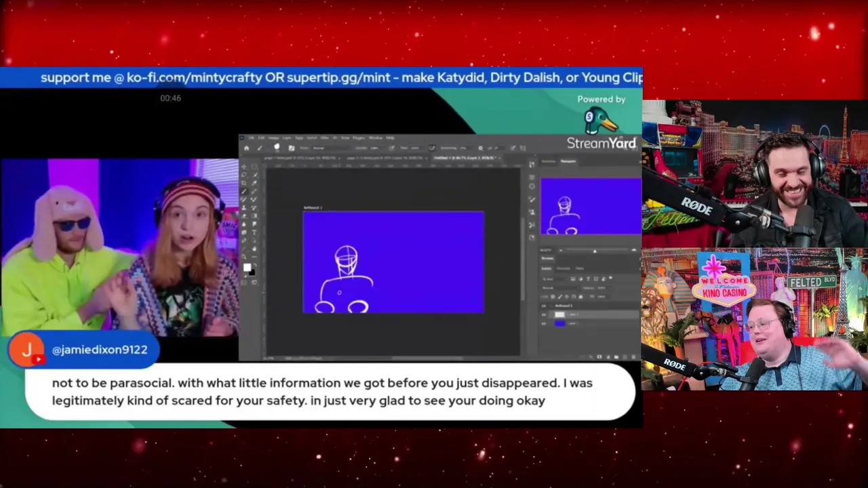Select the Horizontal Type tool
The image size is (868, 488).
pyautogui.click(x=254, y=232)
